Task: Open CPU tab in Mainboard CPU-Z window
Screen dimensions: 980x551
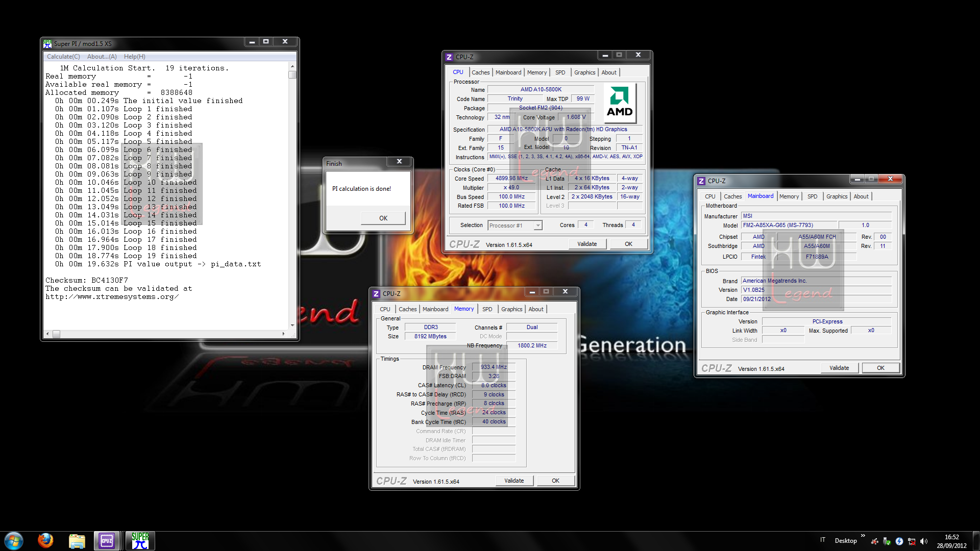Action: point(710,196)
